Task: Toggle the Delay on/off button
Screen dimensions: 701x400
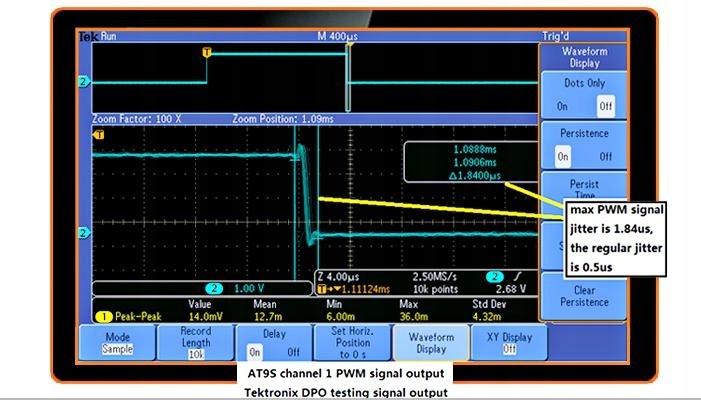Action: (273, 343)
